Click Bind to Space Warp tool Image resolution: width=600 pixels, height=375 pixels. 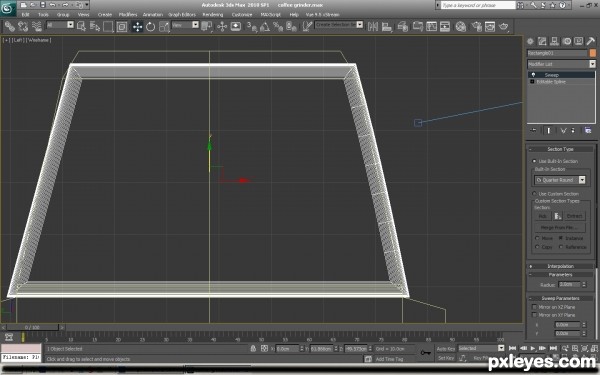click(x=37, y=26)
